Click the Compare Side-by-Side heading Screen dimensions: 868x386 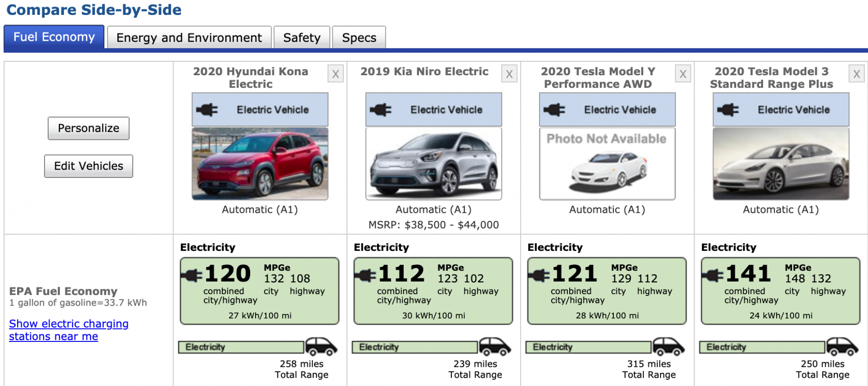coord(94,10)
